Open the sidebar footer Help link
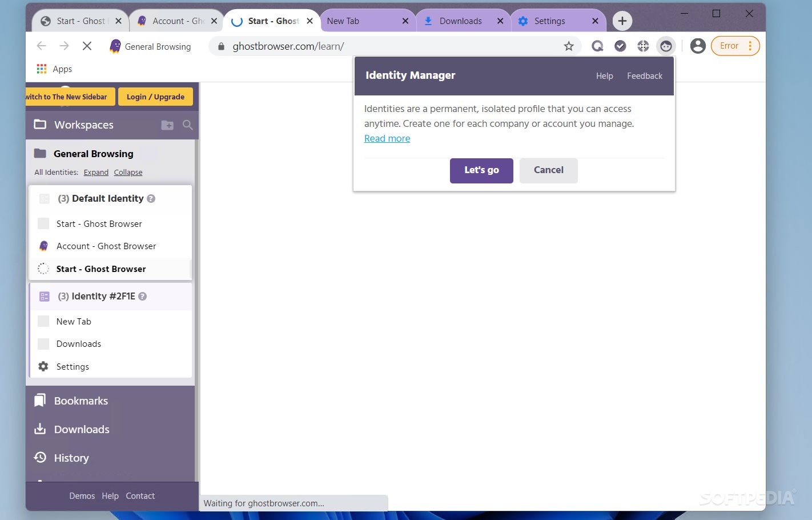This screenshot has height=520, width=812. (x=110, y=496)
